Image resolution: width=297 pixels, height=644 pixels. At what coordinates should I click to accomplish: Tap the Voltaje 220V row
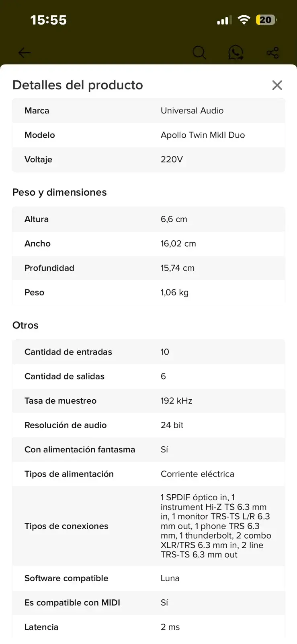tap(149, 160)
